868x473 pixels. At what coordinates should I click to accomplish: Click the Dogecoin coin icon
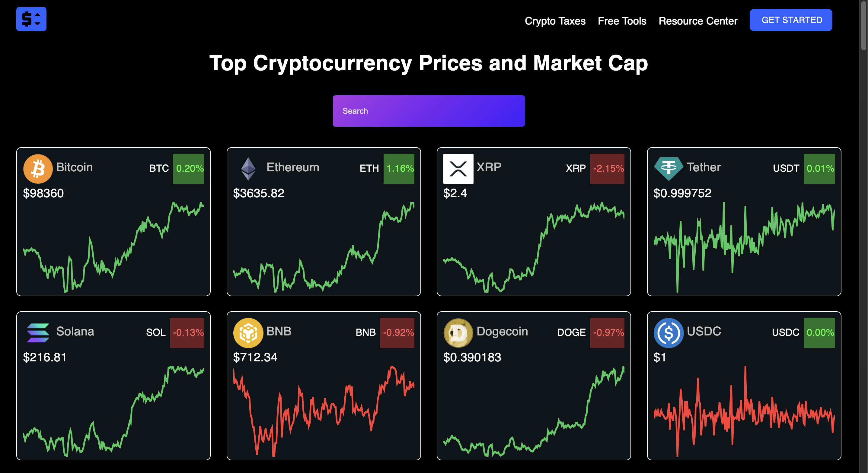tap(458, 333)
